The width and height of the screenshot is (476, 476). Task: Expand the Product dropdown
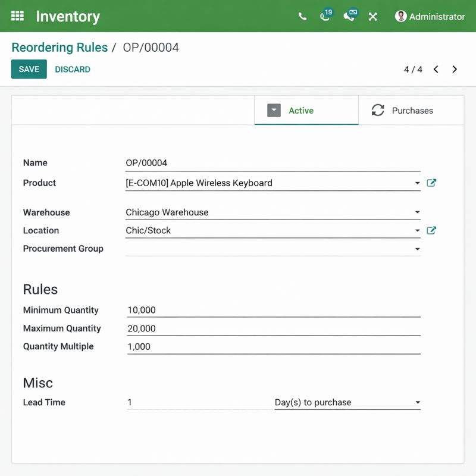[417, 183]
